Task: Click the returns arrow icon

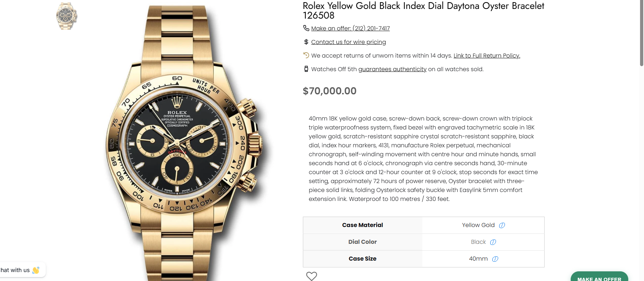Action: (x=306, y=55)
